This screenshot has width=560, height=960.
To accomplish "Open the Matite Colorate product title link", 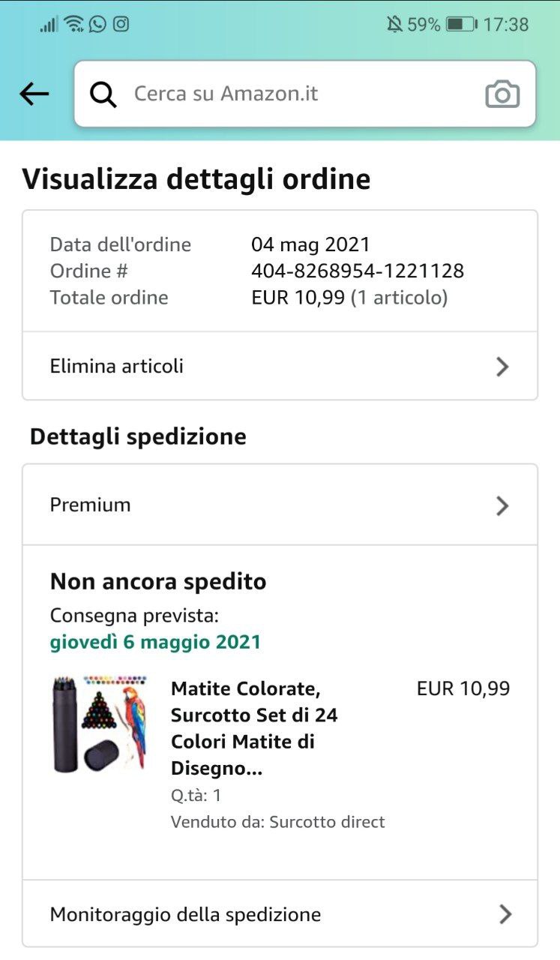I will pyautogui.click(x=253, y=728).
